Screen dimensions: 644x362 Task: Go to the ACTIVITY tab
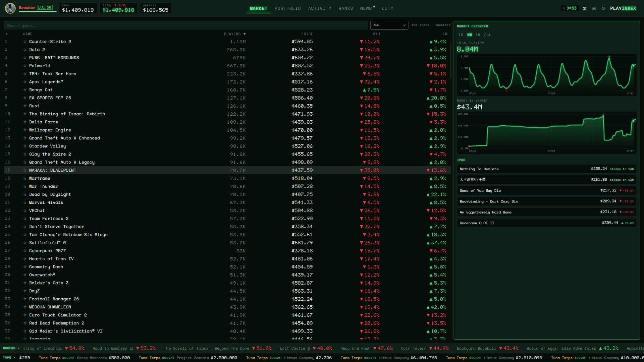(320, 8)
